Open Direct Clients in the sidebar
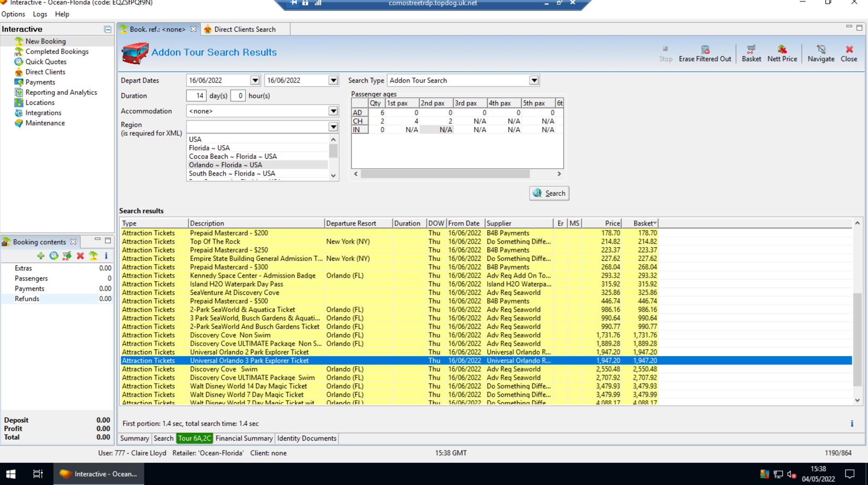This screenshot has width=868, height=485. 45,72
